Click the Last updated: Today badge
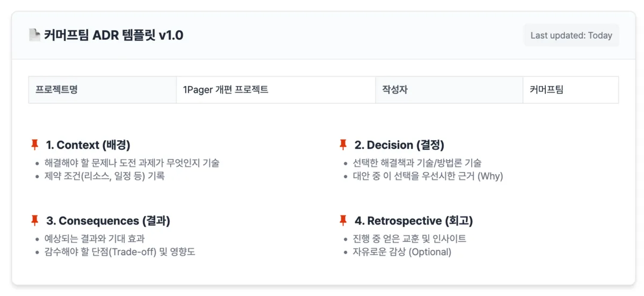 tap(571, 35)
